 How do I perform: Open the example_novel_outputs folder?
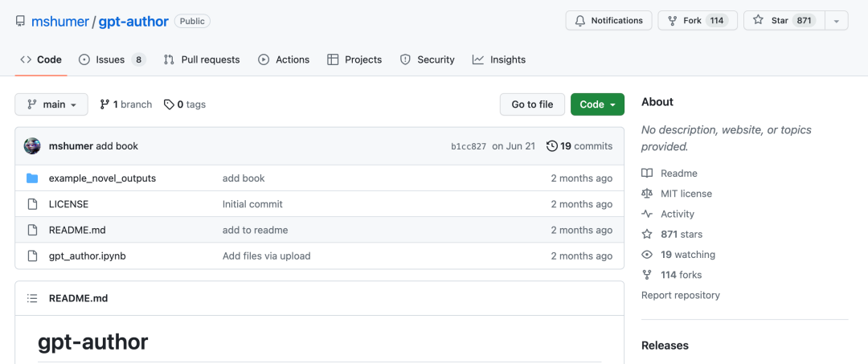tap(102, 178)
